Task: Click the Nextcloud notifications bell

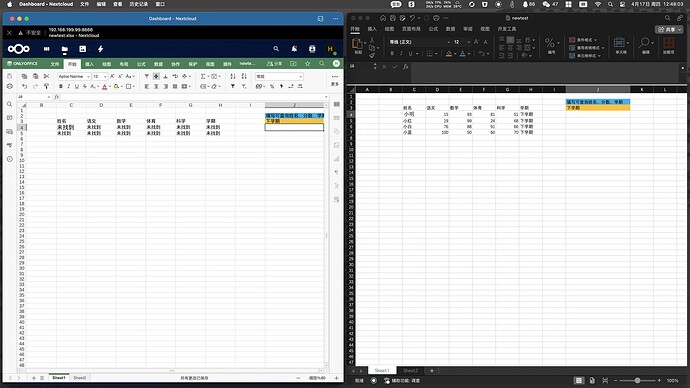Action: (294, 49)
